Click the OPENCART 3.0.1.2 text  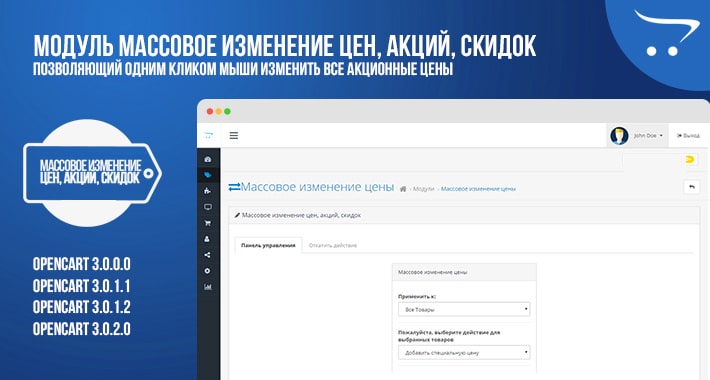82,307
